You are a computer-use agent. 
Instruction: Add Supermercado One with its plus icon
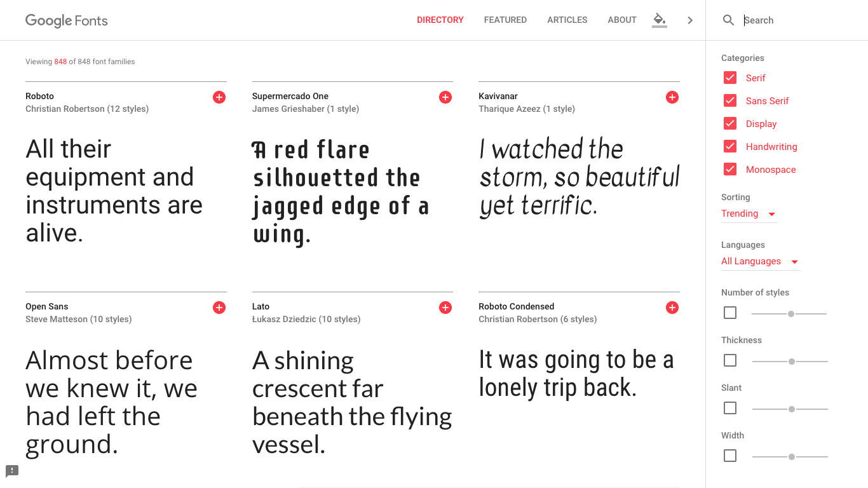point(445,97)
